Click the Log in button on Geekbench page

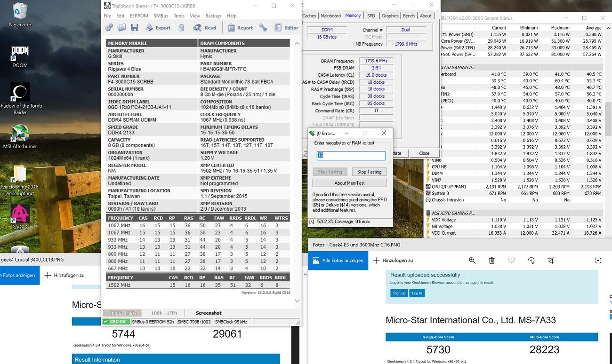(417, 293)
